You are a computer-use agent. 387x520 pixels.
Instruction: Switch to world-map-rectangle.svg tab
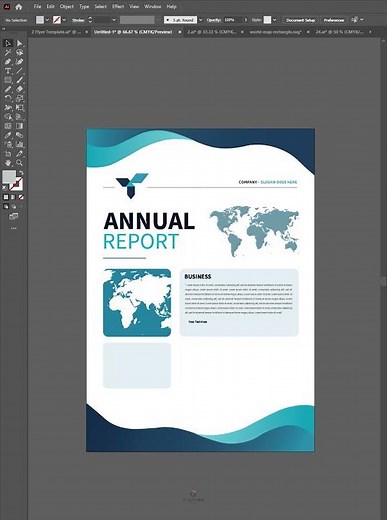click(275, 32)
